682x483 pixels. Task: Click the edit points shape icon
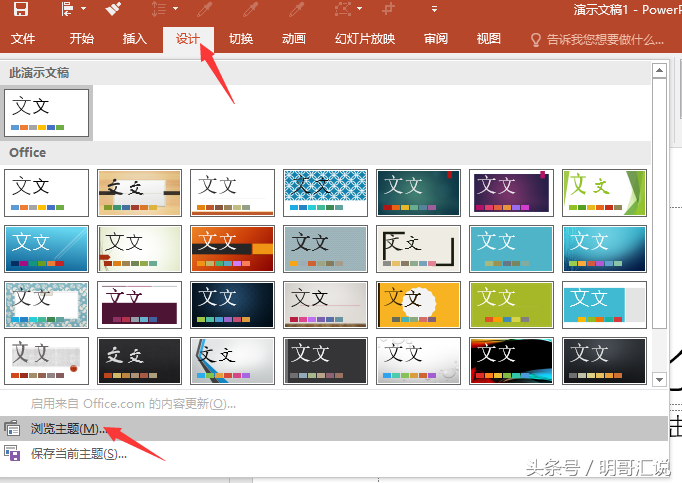pyautogui.click(x=343, y=9)
